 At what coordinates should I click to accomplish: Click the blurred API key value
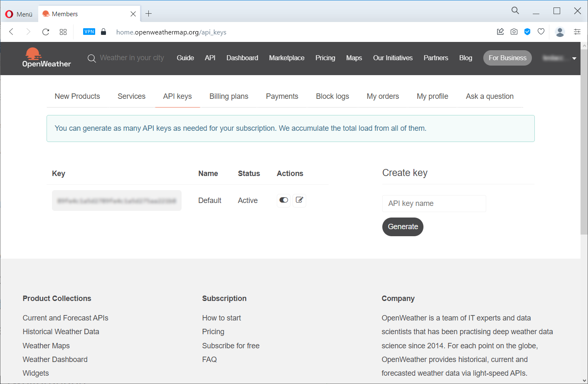click(x=117, y=201)
